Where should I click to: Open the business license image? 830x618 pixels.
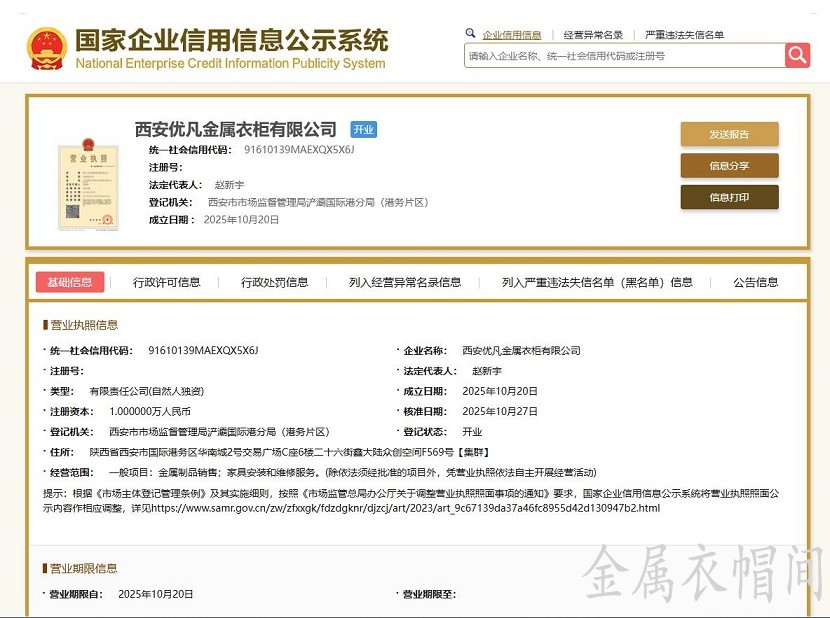click(89, 185)
